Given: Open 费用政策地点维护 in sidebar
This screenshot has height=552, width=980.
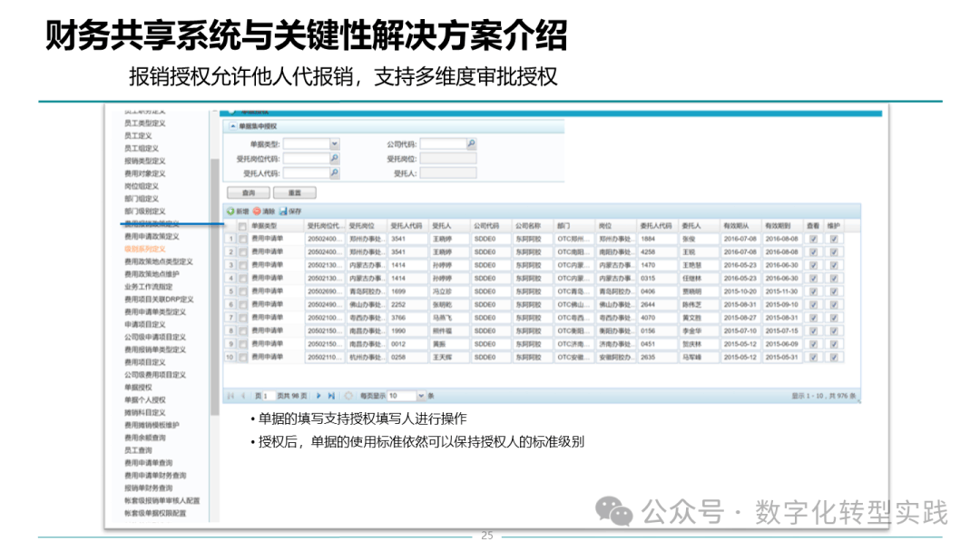Looking at the screenshot, I should (x=152, y=274).
